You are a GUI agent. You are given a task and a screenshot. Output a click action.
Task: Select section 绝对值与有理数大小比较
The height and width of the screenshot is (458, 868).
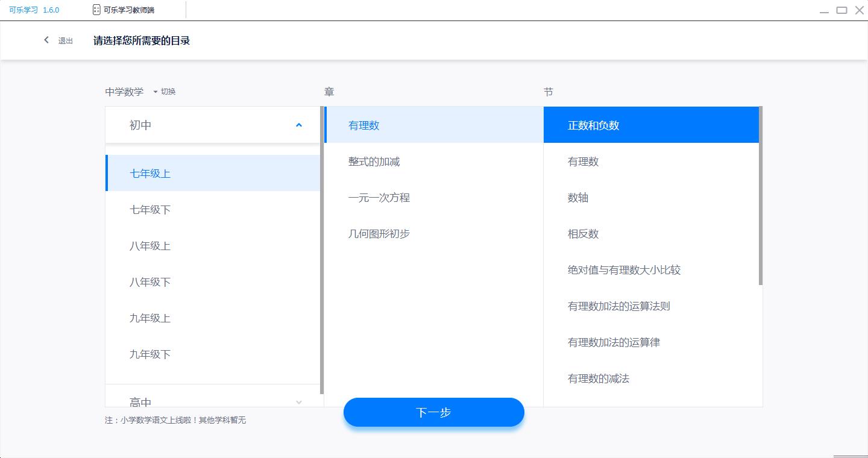click(x=651, y=269)
